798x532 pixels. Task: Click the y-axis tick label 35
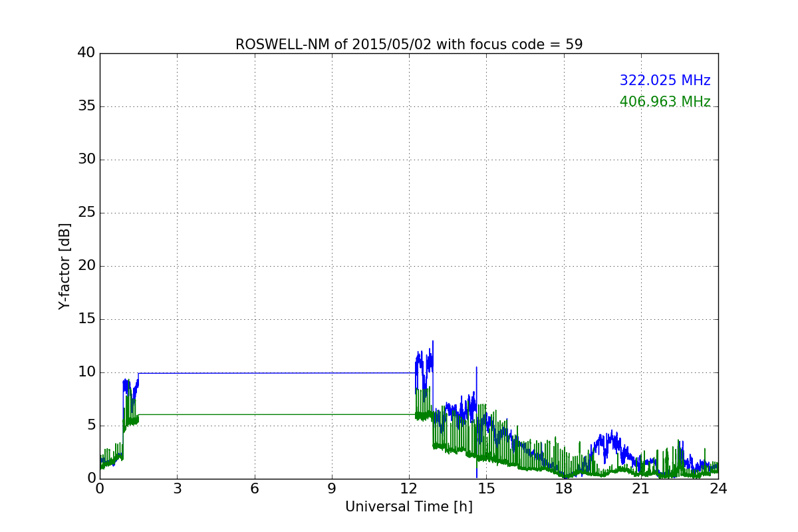[x=86, y=106]
